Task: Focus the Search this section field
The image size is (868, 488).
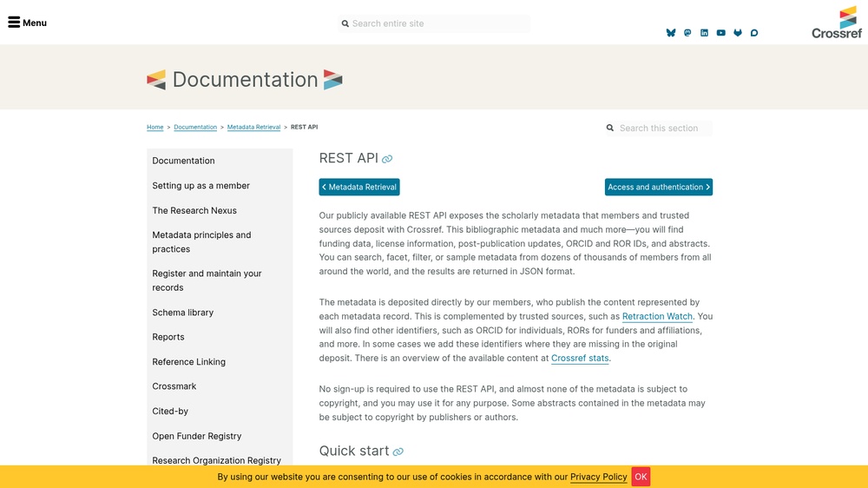Action: point(659,128)
